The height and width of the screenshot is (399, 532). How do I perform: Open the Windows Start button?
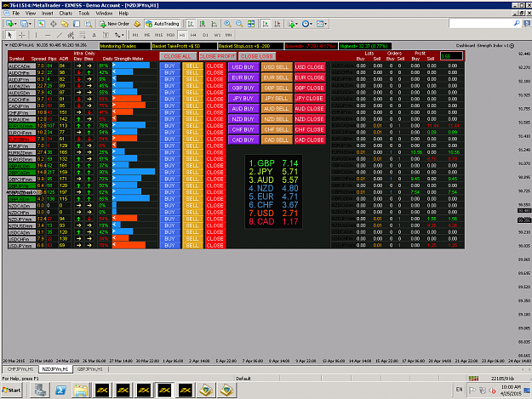click(x=12, y=390)
